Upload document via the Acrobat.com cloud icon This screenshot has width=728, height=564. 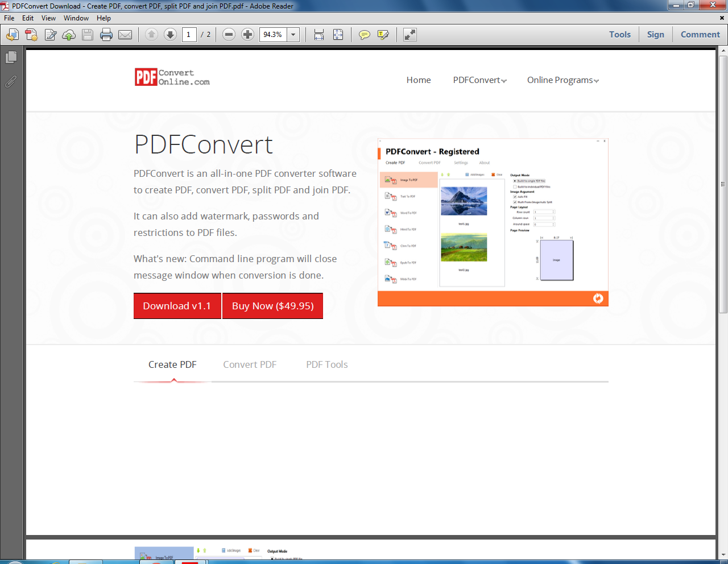click(x=69, y=34)
